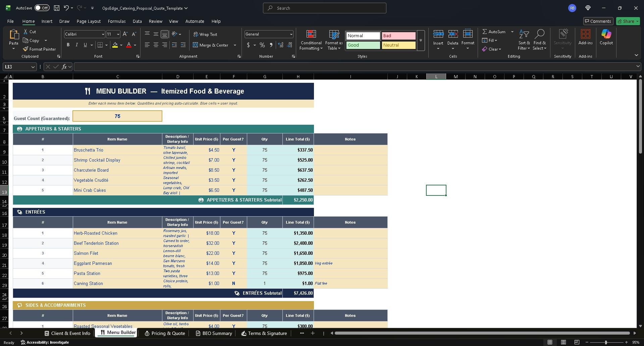Open the AutoSum dropdown arrow
The height and width of the screenshot is (346, 644).
[512, 32]
